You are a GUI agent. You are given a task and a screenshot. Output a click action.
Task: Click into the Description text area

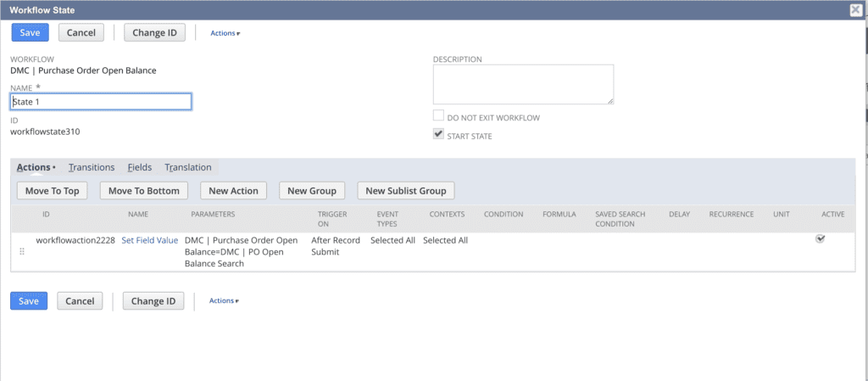523,84
